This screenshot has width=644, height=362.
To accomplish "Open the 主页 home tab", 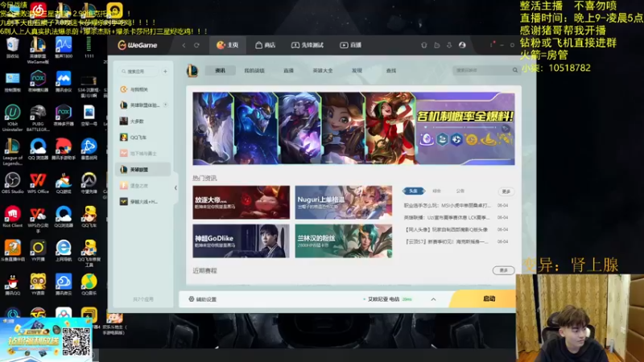I will [228, 45].
